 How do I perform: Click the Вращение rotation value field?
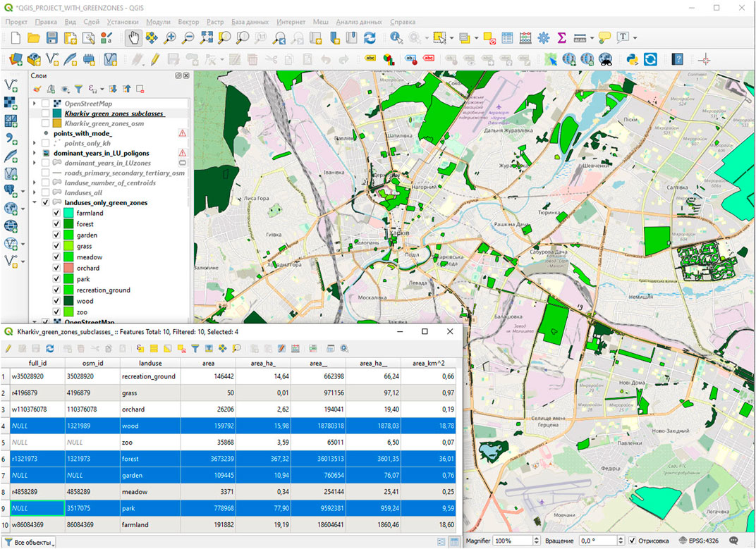[x=597, y=541]
